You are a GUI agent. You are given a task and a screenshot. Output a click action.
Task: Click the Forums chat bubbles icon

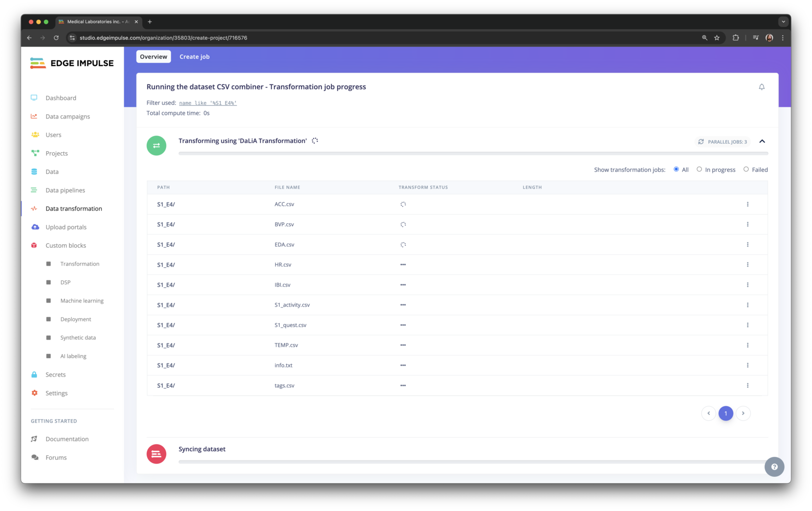click(35, 457)
